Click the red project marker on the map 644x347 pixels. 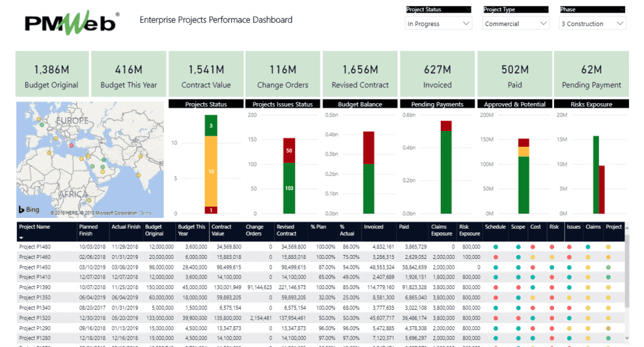coord(72,145)
